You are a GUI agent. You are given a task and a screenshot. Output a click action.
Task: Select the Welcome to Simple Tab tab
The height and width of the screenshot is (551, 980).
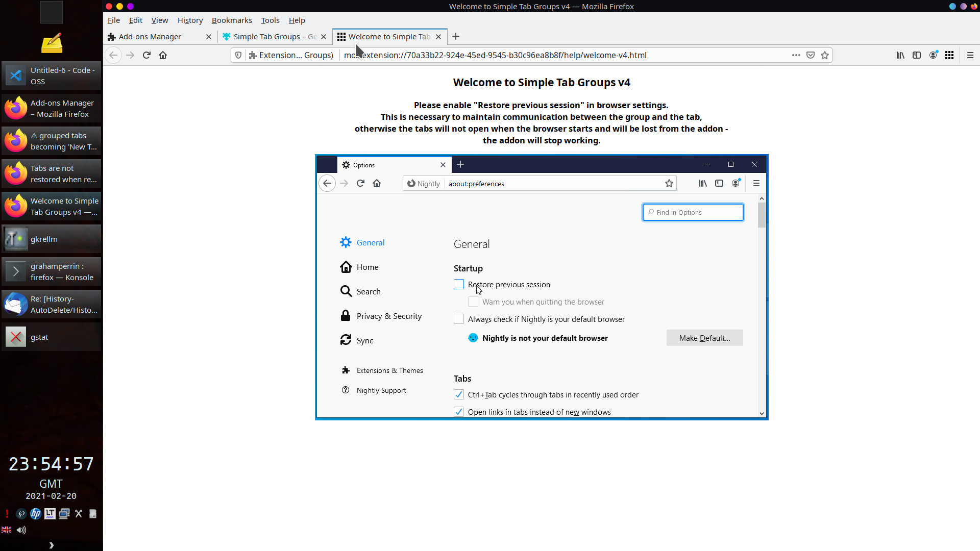[x=390, y=37]
